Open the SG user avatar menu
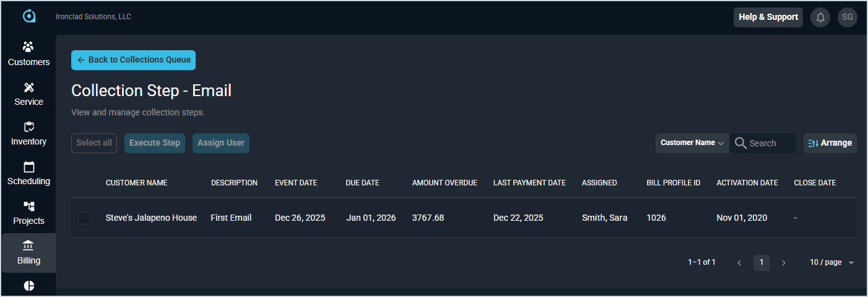Screen dimensions: 868x297 [x=847, y=17]
